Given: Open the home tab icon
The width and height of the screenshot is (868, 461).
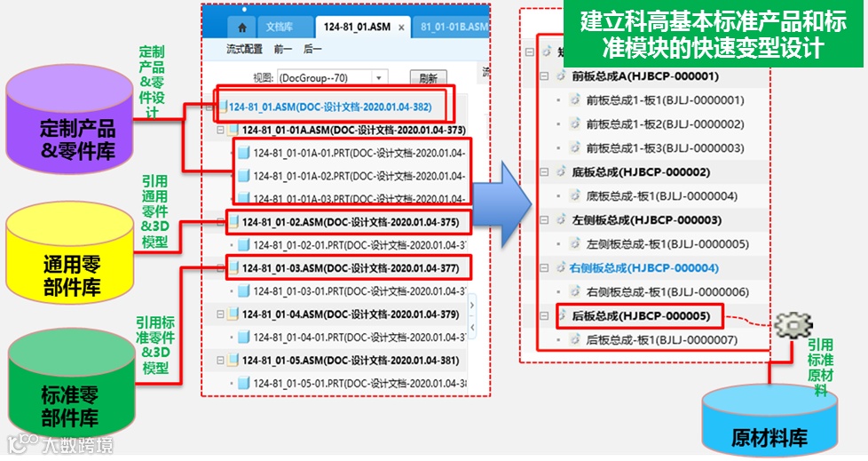Looking at the screenshot, I should pyautogui.click(x=242, y=28).
